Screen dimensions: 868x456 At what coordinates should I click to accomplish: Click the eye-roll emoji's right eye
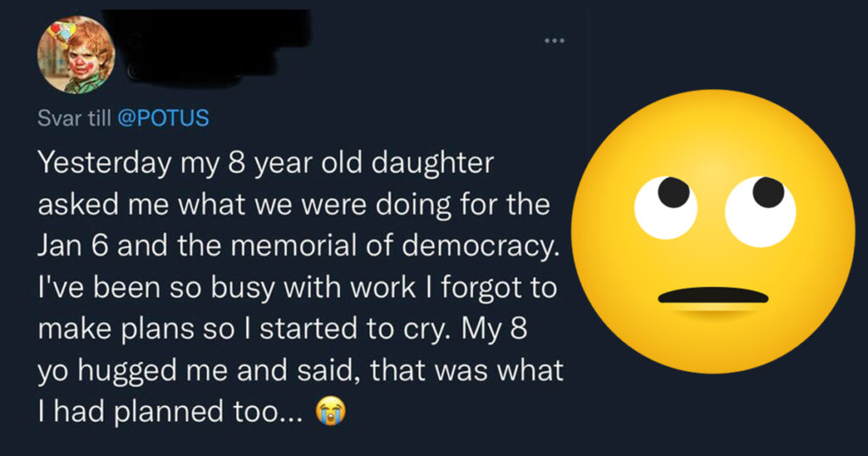point(760,211)
